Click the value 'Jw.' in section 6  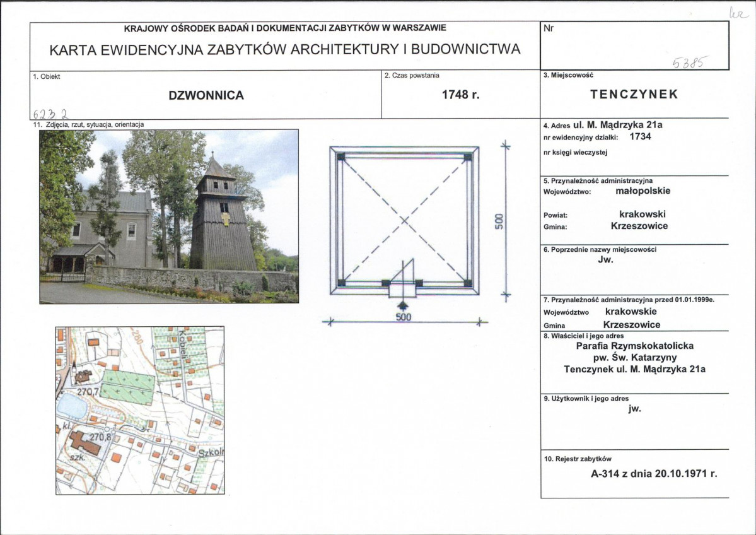coord(605,259)
